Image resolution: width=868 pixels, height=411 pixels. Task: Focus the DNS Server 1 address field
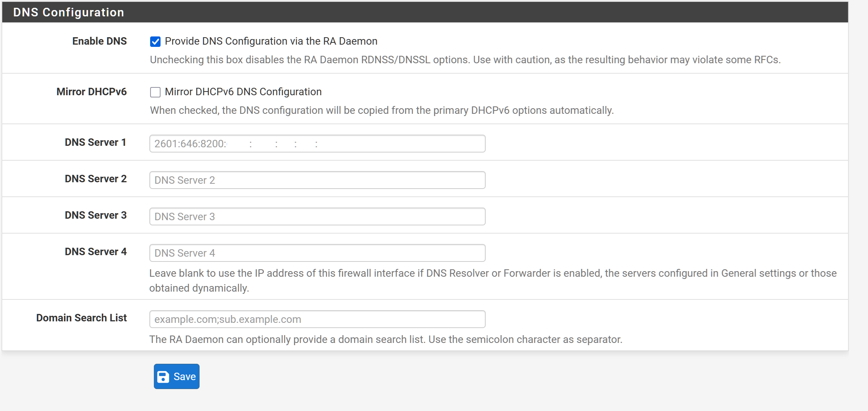tap(409, 144)
